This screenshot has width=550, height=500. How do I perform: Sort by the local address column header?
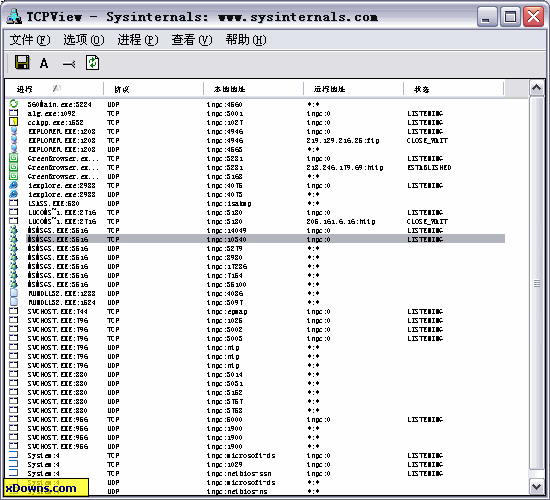coord(253,89)
